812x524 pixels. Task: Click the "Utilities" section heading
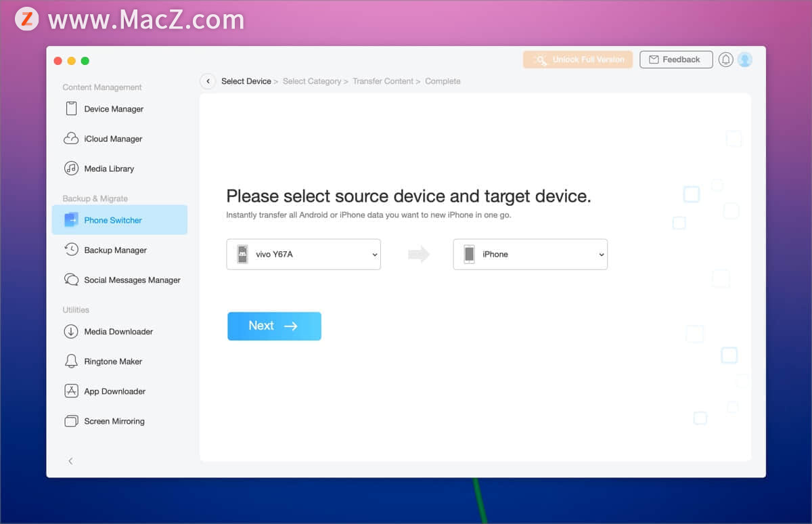(x=76, y=309)
